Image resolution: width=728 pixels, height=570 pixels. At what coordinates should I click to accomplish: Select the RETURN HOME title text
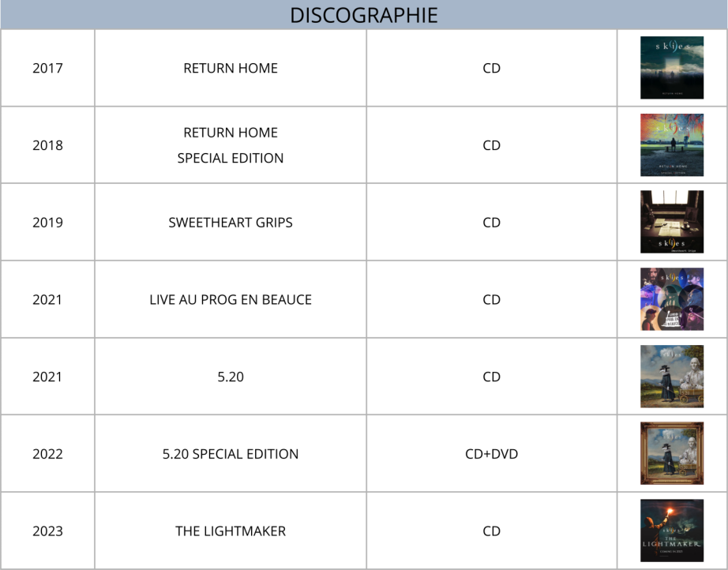click(231, 68)
